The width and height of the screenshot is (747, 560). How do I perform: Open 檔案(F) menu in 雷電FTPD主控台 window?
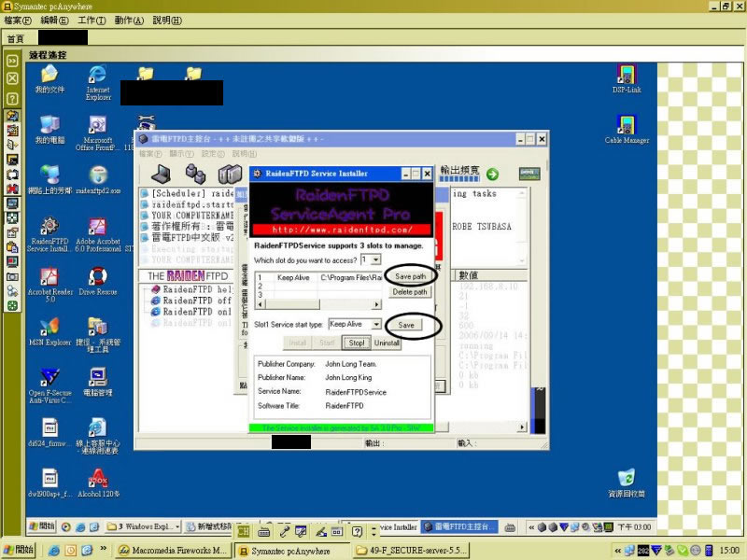(150, 154)
